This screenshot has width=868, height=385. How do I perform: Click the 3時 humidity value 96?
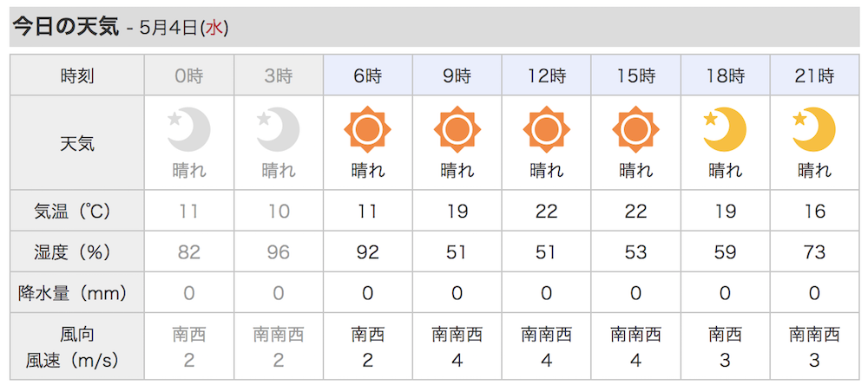coord(279,251)
